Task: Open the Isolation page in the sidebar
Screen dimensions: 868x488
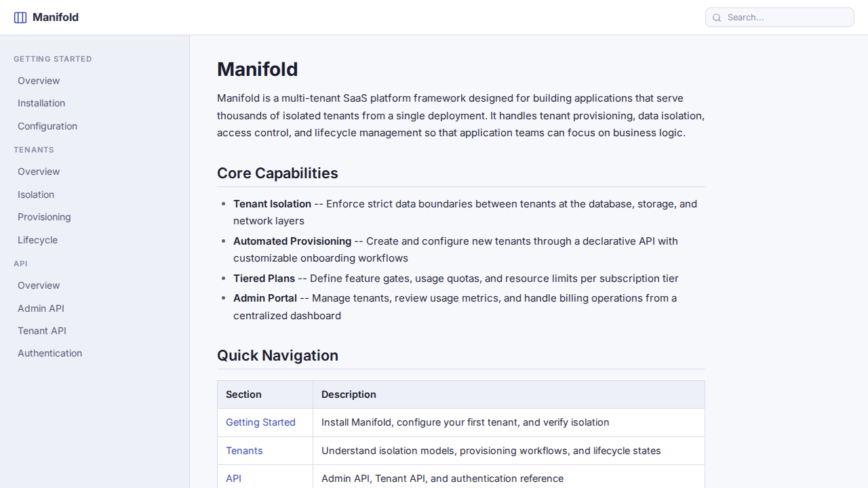Action: (x=36, y=195)
